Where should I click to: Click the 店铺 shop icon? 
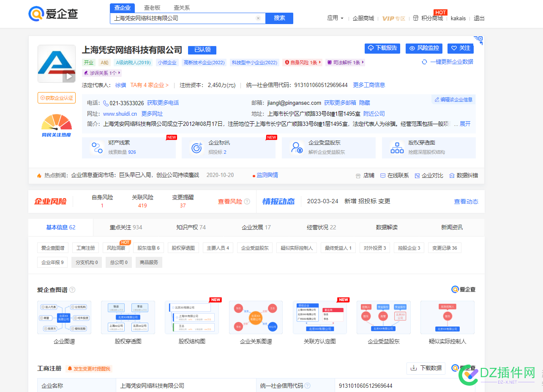pyautogui.click(x=358, y=175)
